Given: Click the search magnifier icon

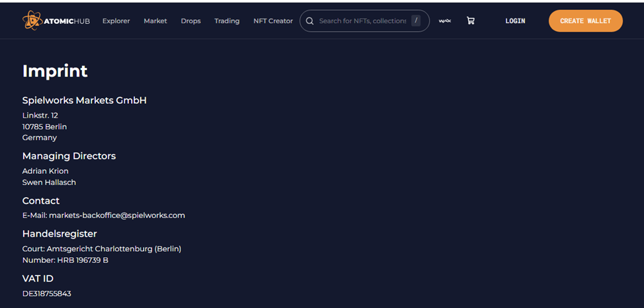Looking at the screenshot, I should tap(309, 21).
